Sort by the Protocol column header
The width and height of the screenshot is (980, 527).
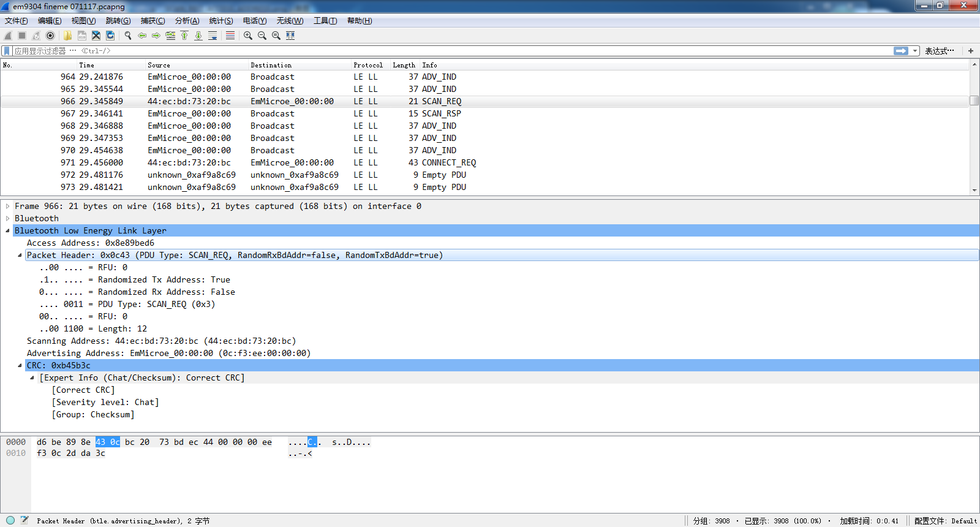(x=370, y=65)
